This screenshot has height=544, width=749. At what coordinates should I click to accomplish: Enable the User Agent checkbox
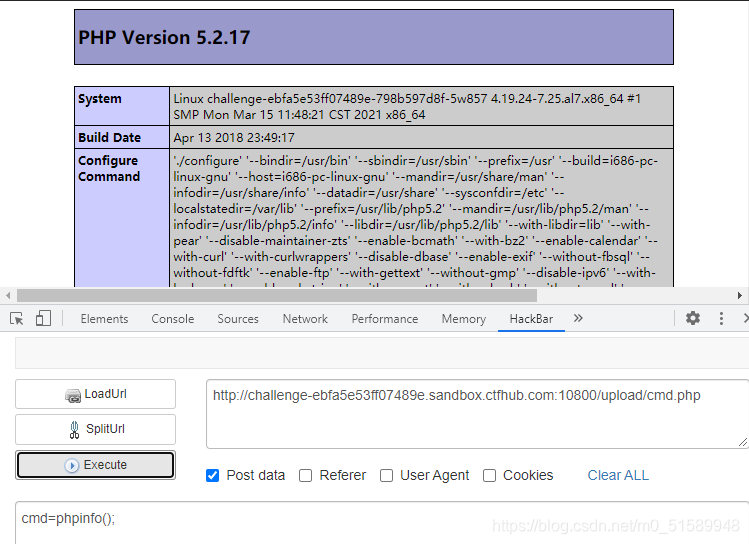(x=386, y=475)
